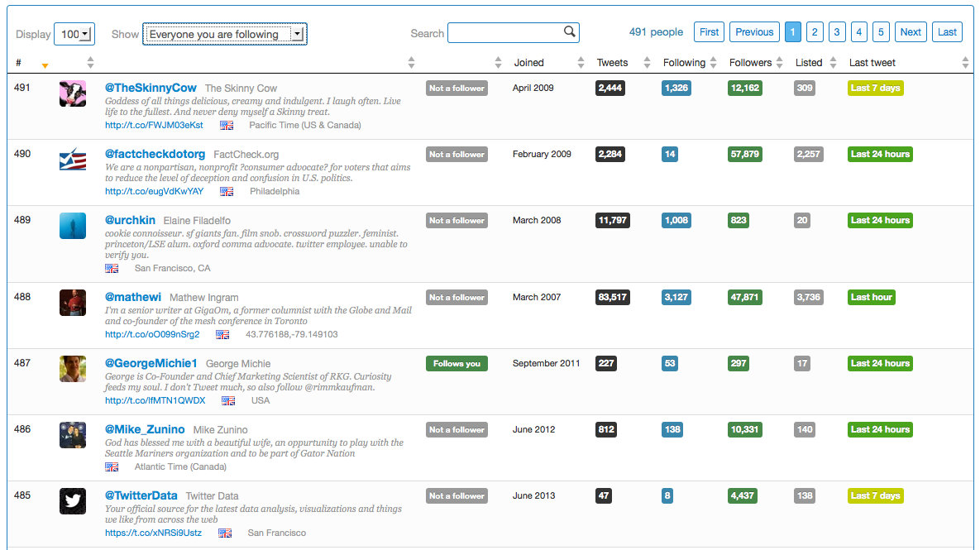Visit http://t.co/FWJM03eKst link
Screen dimensions: 980x550
click(154, 125)
